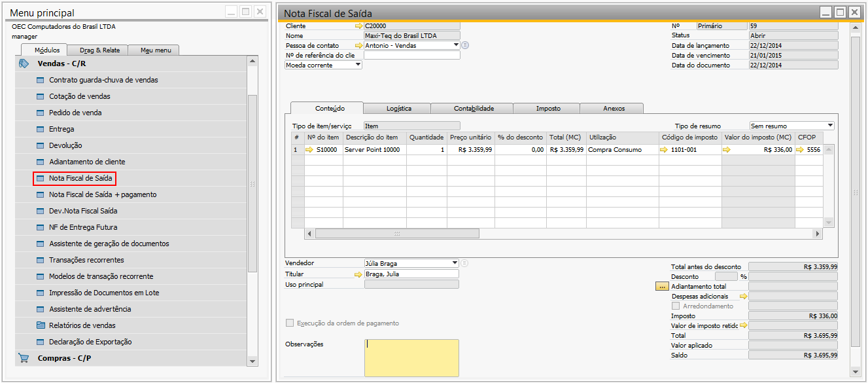Switch to the Meu menu tab

coord(154,50)
